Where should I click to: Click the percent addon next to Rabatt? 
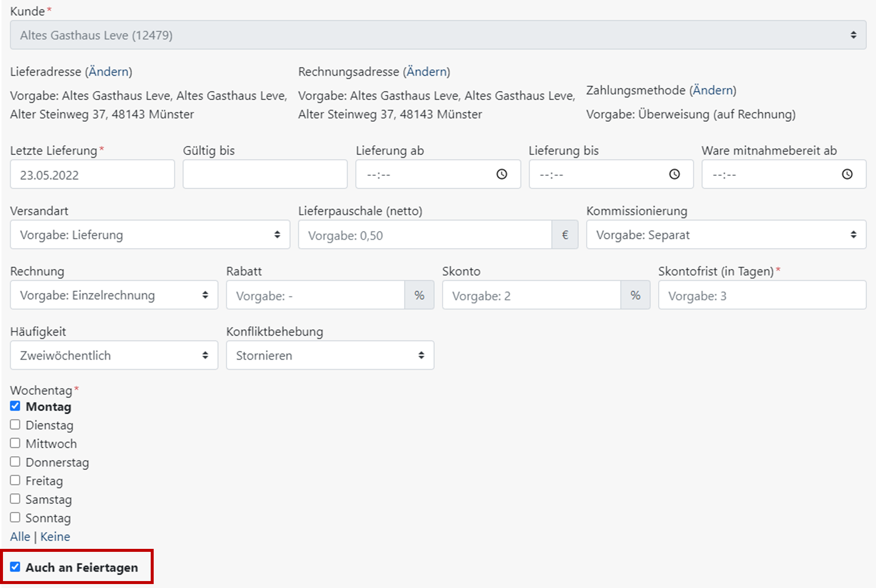(419, 295)
